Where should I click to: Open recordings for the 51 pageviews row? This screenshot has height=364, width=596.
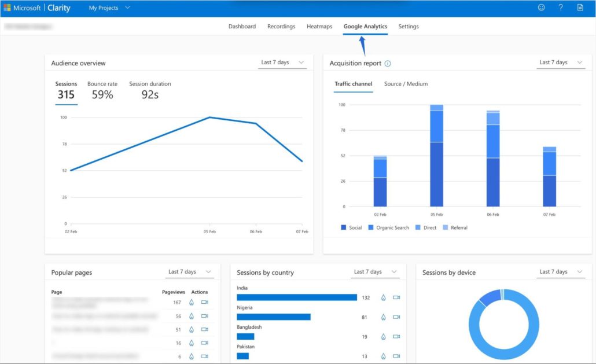pos(204,329)
